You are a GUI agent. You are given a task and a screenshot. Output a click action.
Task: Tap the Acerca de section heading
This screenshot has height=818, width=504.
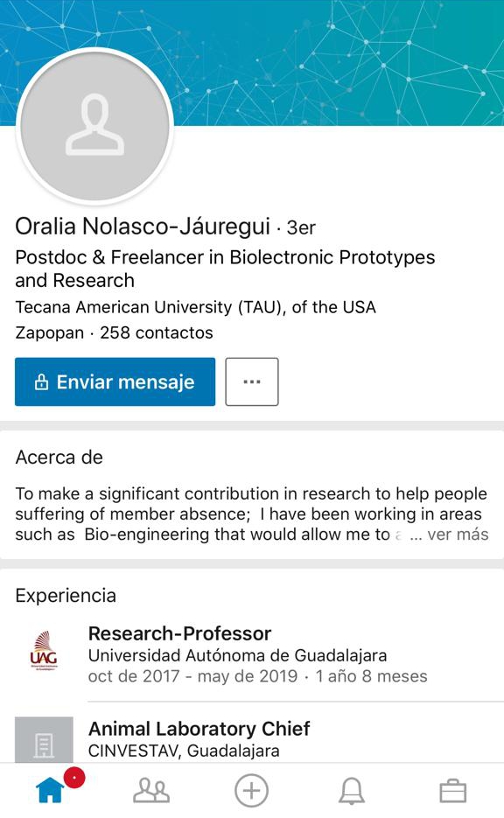59,457
